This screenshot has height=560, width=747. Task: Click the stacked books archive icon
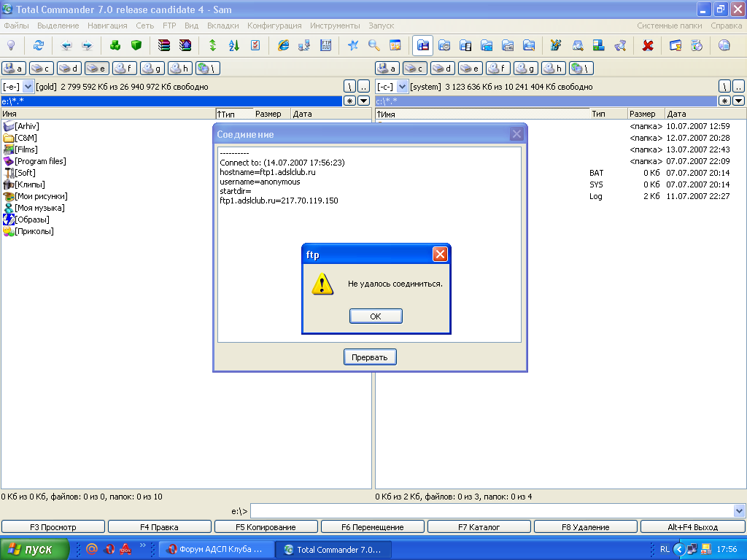tap(164, 45)
